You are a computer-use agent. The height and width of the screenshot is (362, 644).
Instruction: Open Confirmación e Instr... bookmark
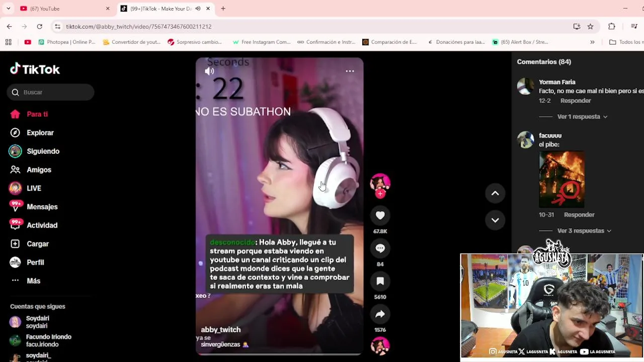point(327,42)
